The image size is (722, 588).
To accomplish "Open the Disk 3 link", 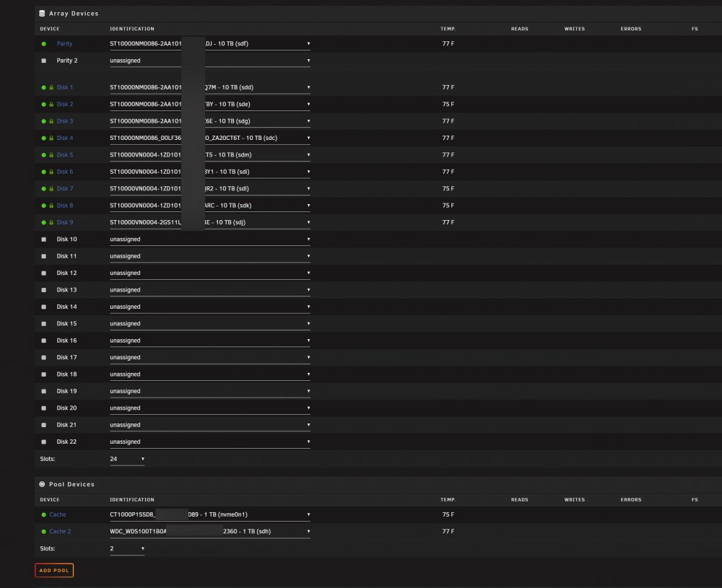I will point(65,121).
